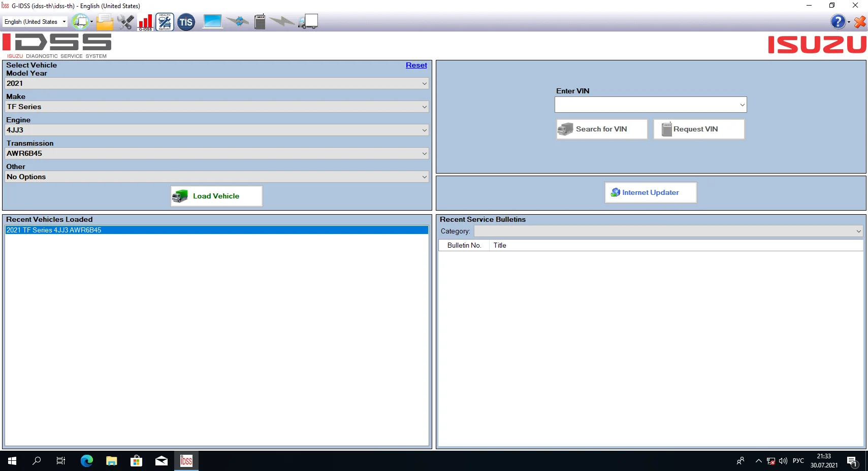
Task: Click the Bulletin No. column header
Action: tap(464, 245)
